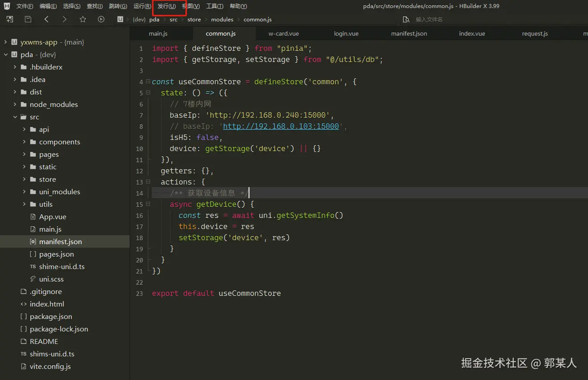Fold code at line 4
Screen dimensions: 588x380
pyautogui.click(x=147, y=82)
